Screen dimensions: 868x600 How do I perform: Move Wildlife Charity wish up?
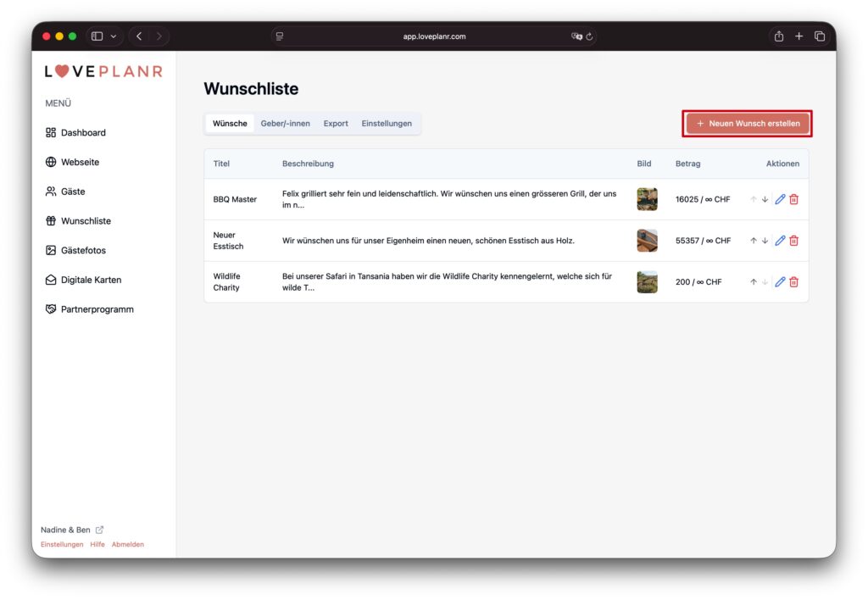[x=753, y=282]
